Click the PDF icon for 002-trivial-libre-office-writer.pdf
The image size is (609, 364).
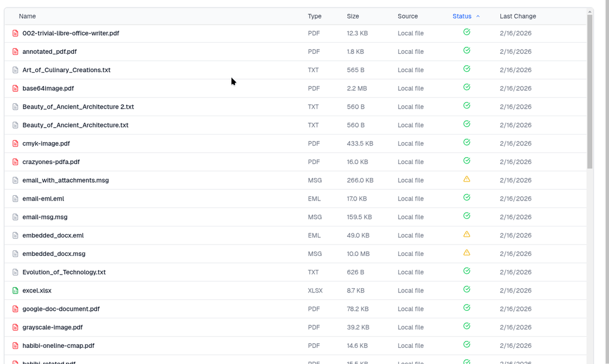point(16,34)
